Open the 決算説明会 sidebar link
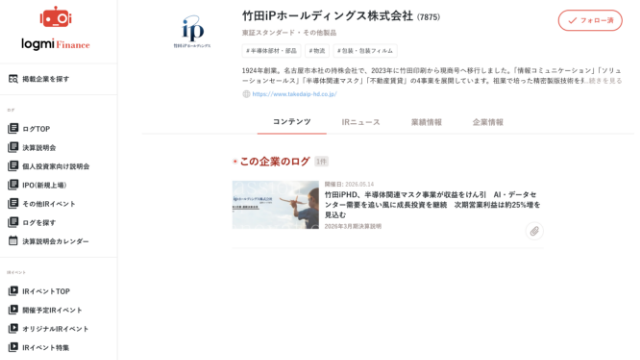Image resolution: width=640 pixels, height=360 pixels. 39,148
